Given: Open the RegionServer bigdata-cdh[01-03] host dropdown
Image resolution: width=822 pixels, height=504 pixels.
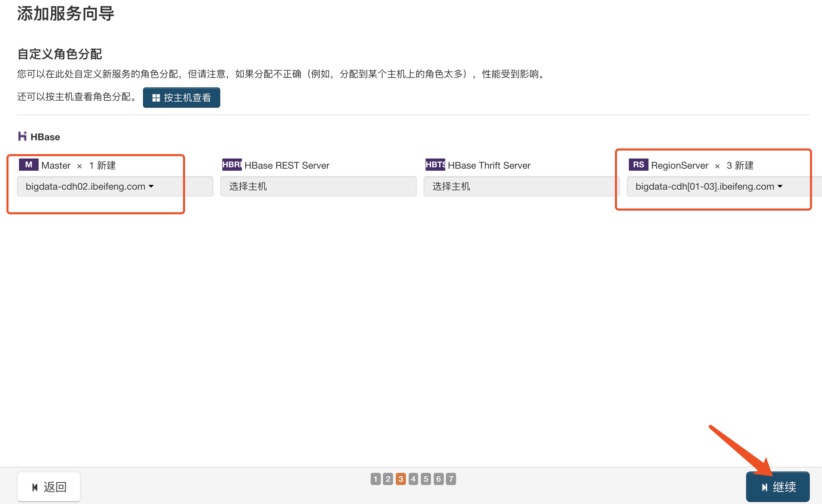Looking at the screenshot, I should (708, 186).
